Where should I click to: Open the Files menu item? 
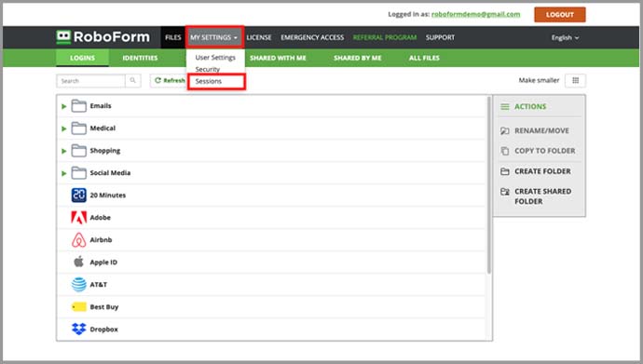[x=172, y=37]
